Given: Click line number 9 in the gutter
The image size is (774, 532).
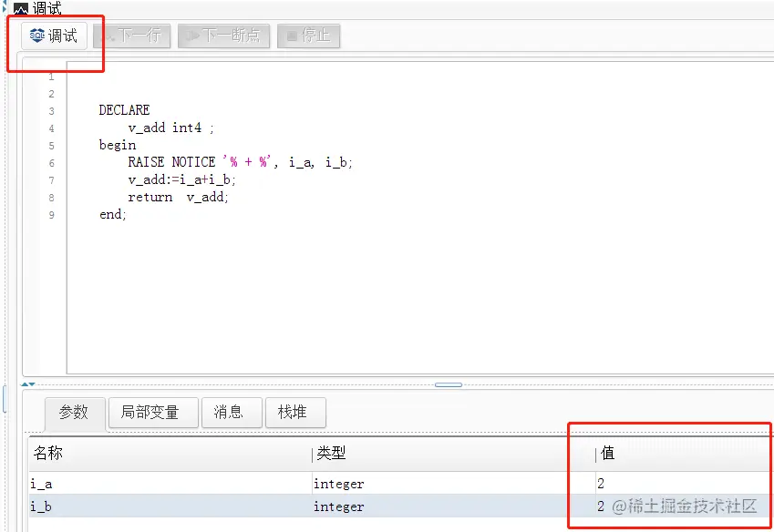Looking at the screenshot, I should click(x=51, y=215).
